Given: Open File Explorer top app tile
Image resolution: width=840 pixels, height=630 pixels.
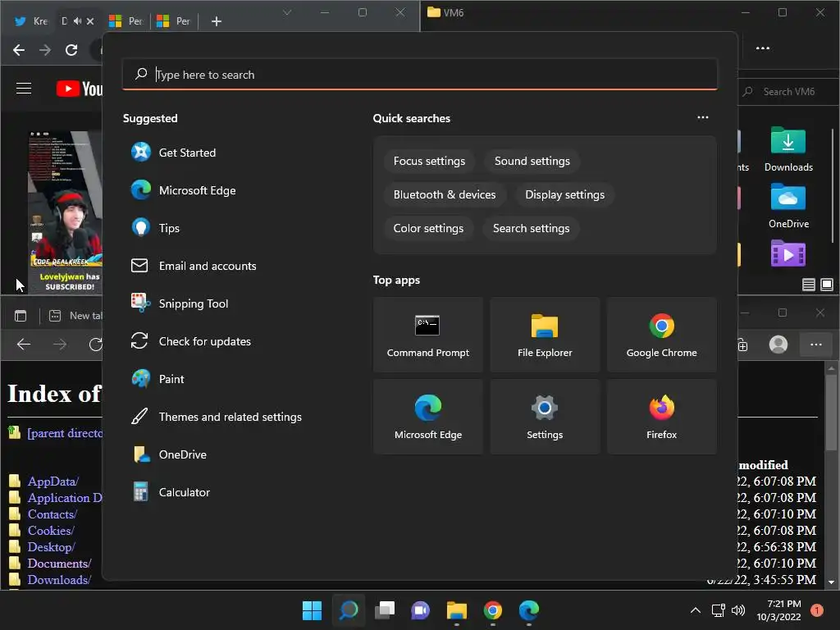Looking at the screenshot, I should pos(545,335).
